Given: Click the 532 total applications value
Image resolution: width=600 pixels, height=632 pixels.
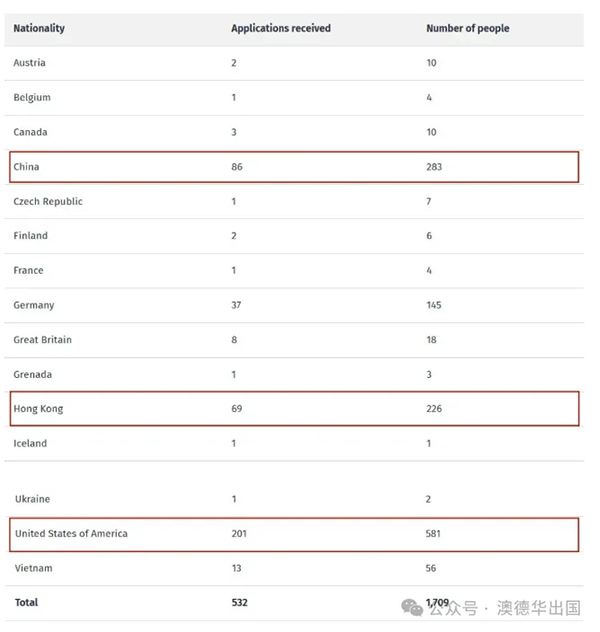Looking at the screenshot, I should 239,603.
